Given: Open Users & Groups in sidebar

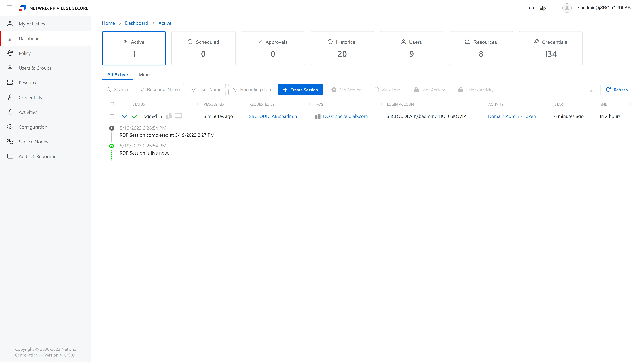Looking at the screenshot, I should [45, 68].
